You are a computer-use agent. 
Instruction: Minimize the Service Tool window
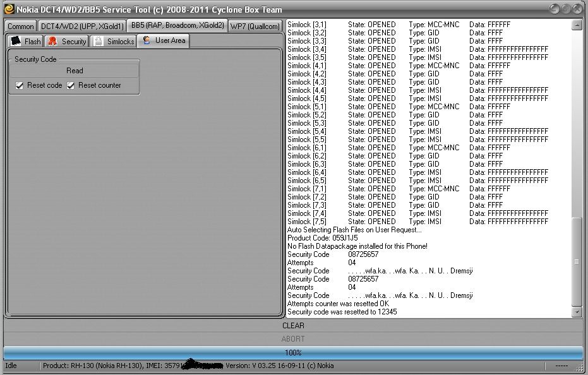pyautogui.click(x=554, y=9)
